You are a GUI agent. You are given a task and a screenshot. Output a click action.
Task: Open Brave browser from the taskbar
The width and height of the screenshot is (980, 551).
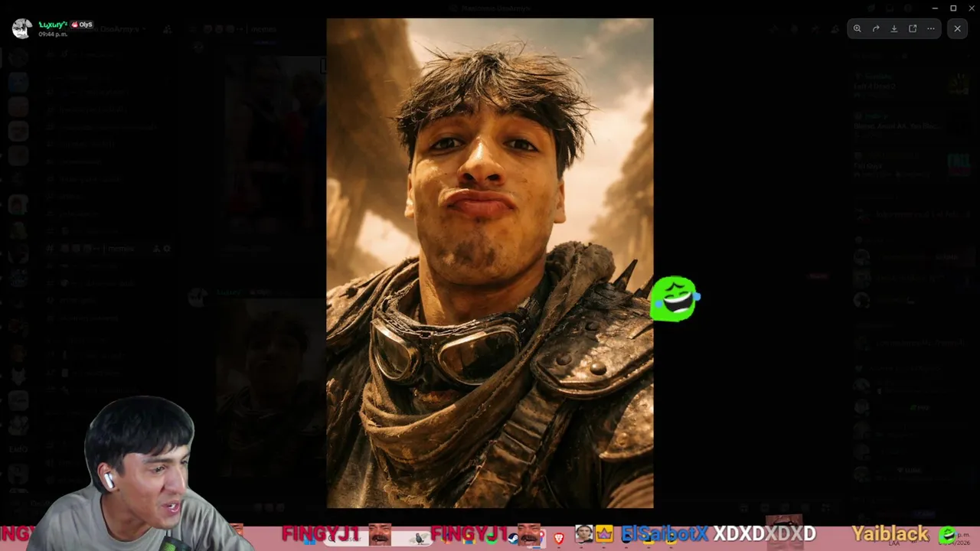pos(559,538)
